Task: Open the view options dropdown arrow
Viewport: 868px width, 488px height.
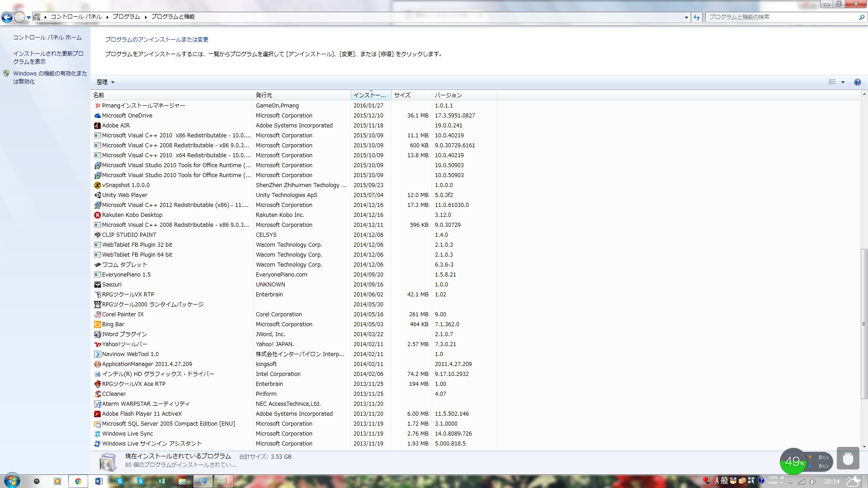Action: (843, 82)
